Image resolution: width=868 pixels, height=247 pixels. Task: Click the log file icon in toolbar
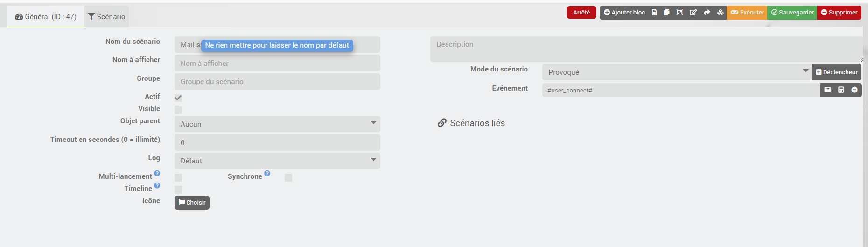[654, 13]
